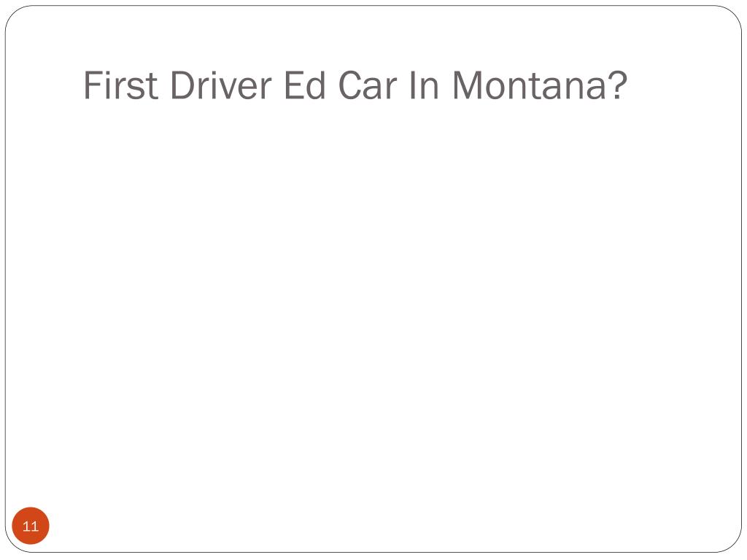This screenshot has width=747, height=560.
Task: Click the orange slide number 11 badge
Action: click(31, 526)
